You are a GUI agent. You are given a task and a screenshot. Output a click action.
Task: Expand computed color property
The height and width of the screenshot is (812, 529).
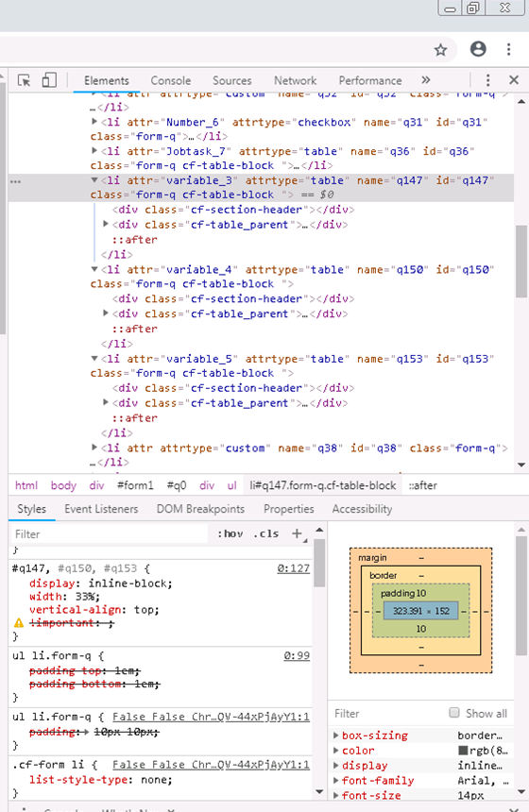pos(335,751)
